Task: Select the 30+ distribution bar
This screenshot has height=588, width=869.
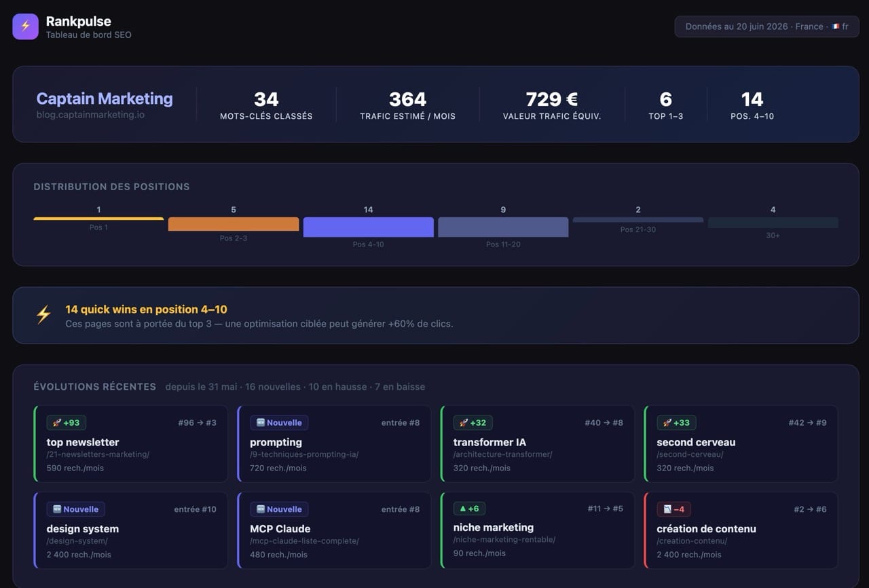Action: click(773, 223)
